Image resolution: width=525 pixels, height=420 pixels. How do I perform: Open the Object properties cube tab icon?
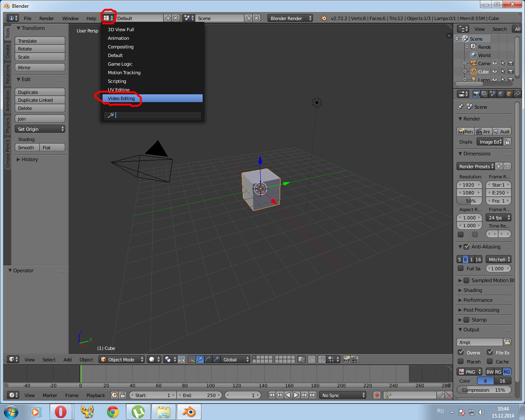coord(509,94)
